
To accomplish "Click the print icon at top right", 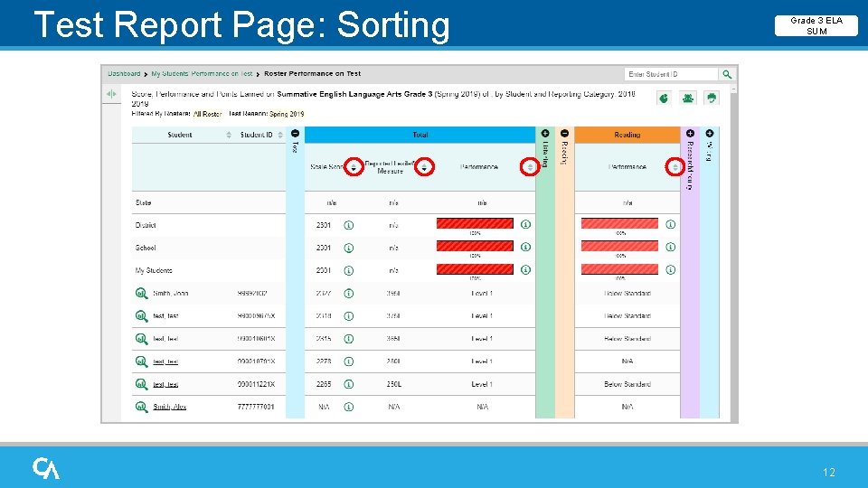I will 712,98.
